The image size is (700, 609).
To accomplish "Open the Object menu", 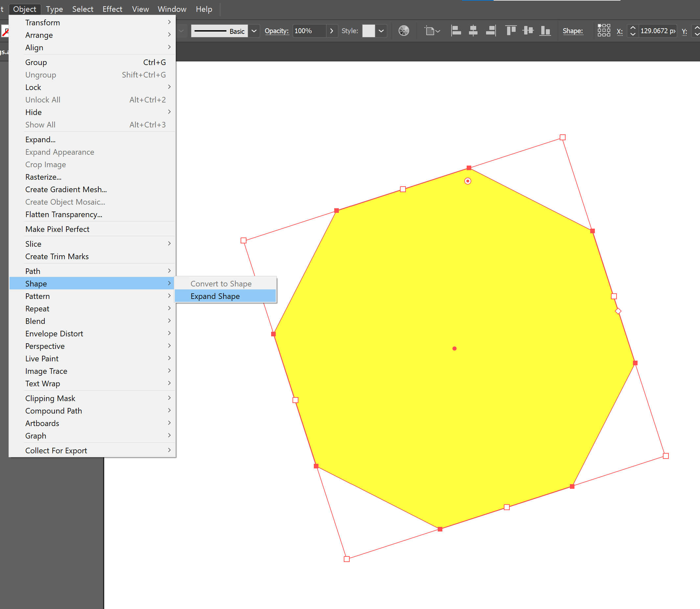I will (x=25, y=8).
